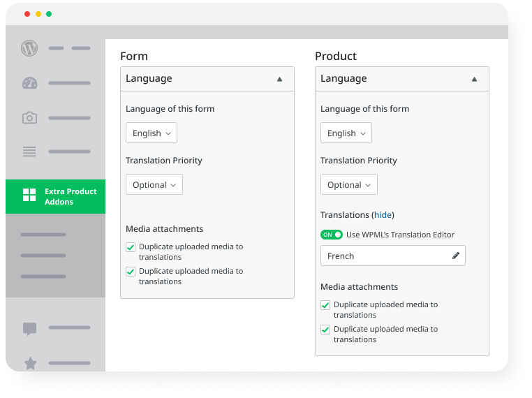Image resolution: width=532 pixels, height=398 pixels.
Task: Click the Extra Product Addons grid icon
Action: (x=29, y=195)
